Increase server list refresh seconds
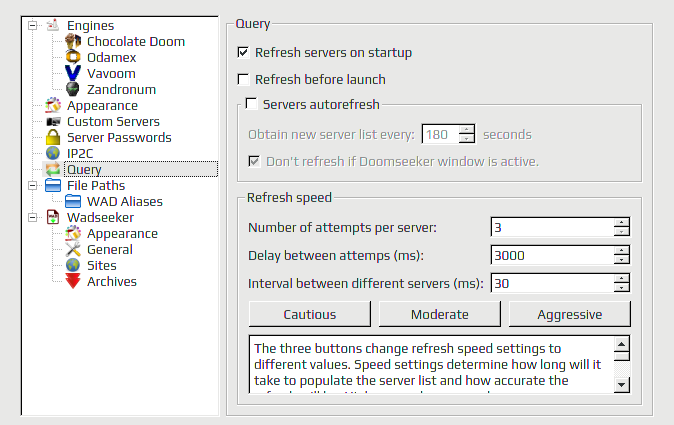Screen dimensions: 674x425 coord(466,129)
